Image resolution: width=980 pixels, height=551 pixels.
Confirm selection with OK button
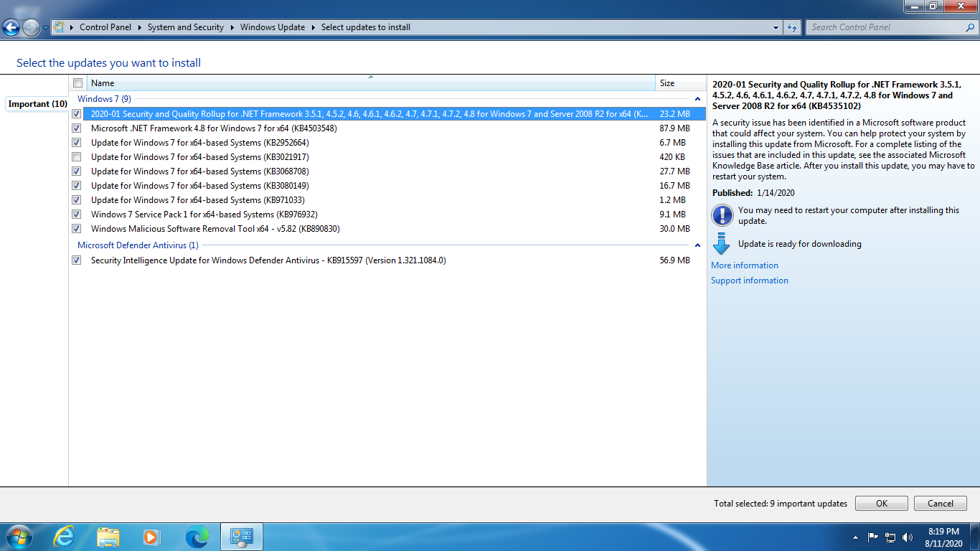[882, 504]
